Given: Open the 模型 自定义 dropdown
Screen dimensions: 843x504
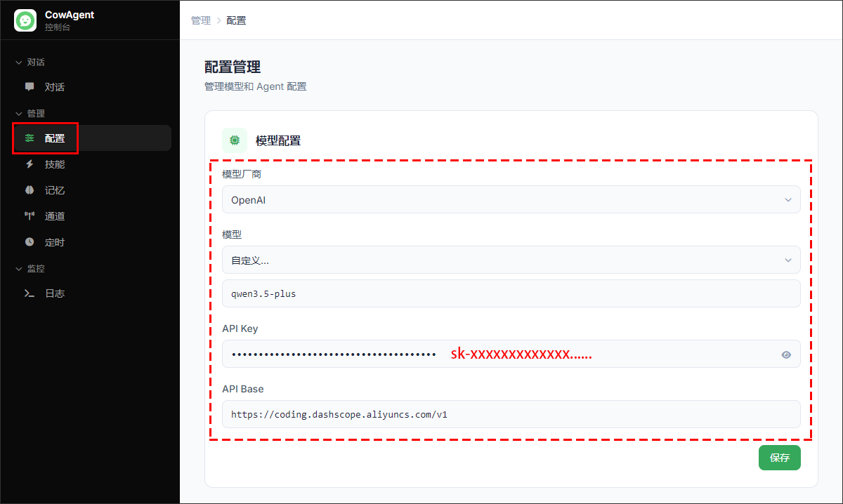Looking at the screenshot, I should point(511,260).
